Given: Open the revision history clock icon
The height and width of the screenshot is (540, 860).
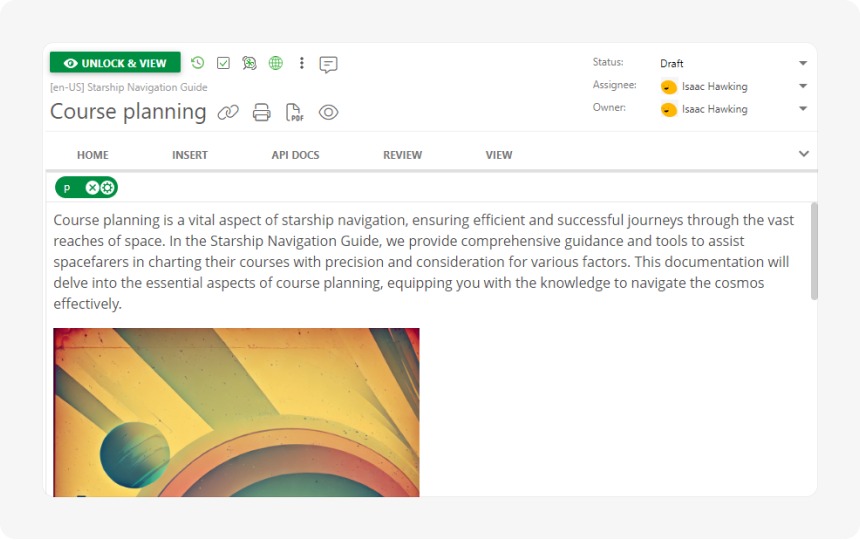Looking at the screenshot, I should click(198, 63).
